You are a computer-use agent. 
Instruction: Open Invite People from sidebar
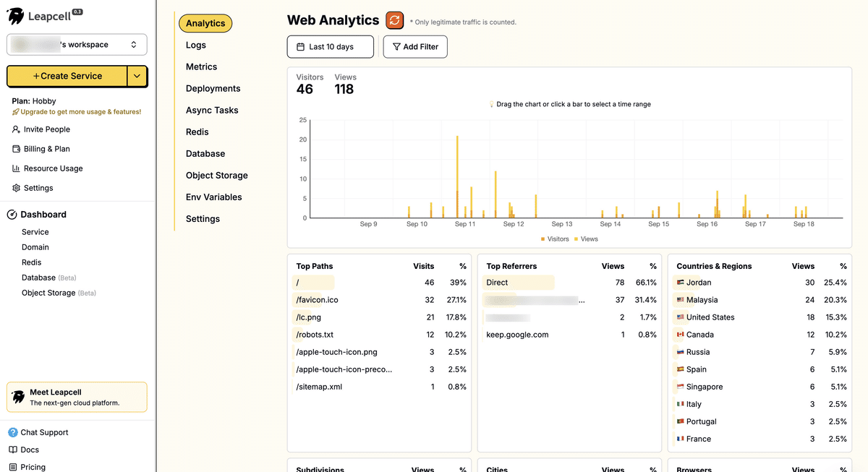click(x=41, y=129)
